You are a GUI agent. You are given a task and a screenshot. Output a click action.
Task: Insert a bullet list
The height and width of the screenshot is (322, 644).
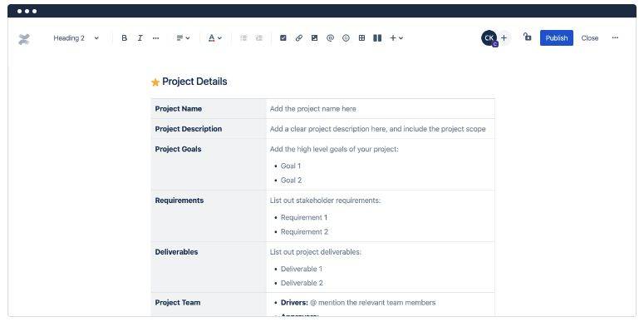click(x=243, y=37)
